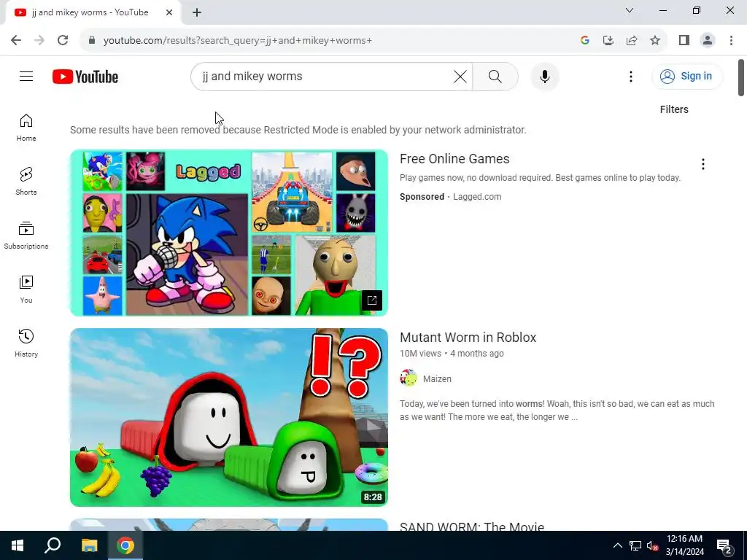The width and height of the screenshot is (747, 560).
Task: Click the Google icon in address bar
Action: (x=585, y=40)
